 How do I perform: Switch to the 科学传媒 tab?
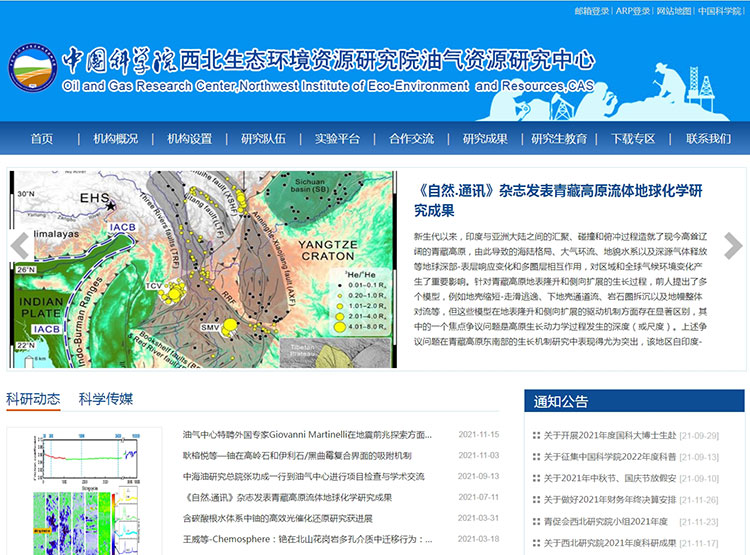point(106,399)
